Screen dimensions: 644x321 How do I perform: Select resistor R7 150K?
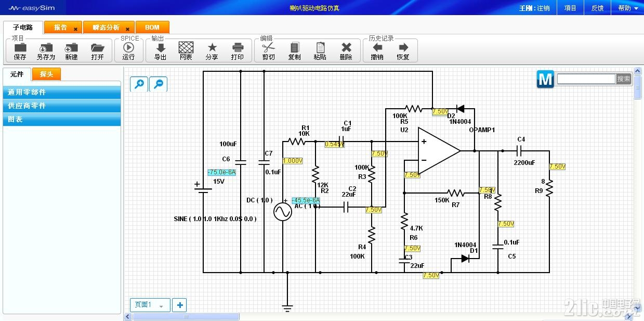(x=455, y=193)
